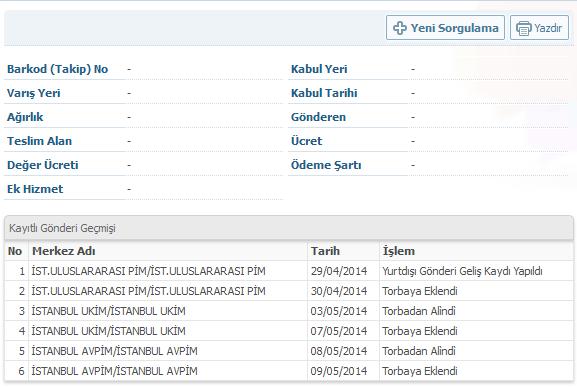Click the Barkod (Takip) No label
Screen dimensions: 577x388
(57, 69)
